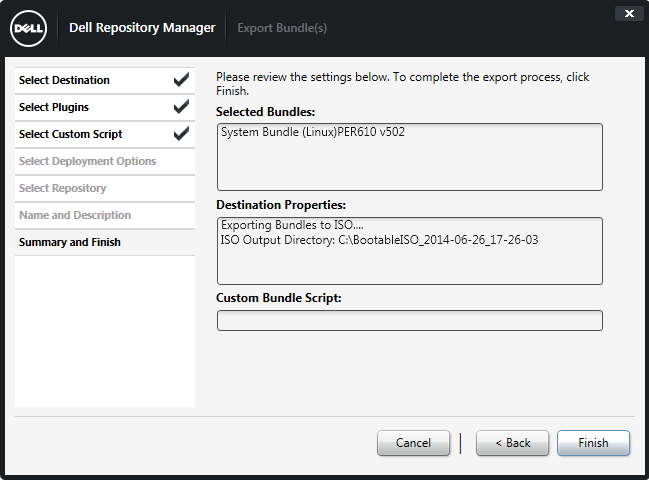The image size is (649, 480).
Task: Go back with the Back button
Action: (512, 443)
